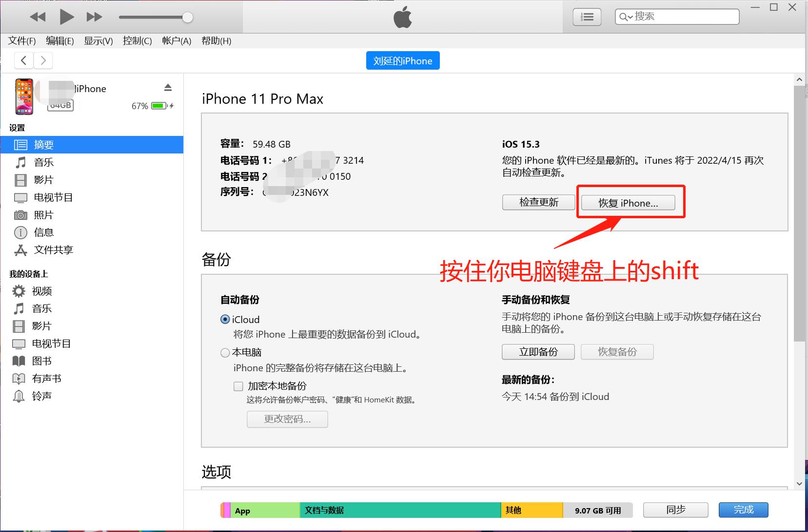
Task: Click the iOS 15.3 version text
Action: pyautogui.click(x=521, y=144)
